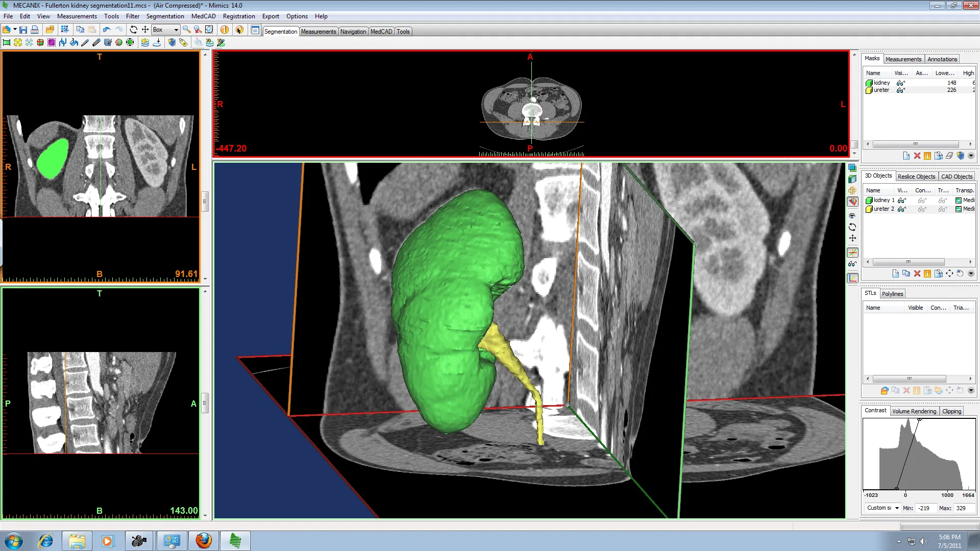This screenshot has width=980, height=551.
Task: Click the Edit Masks pencil tool
Action: pyautogui.click(x=85, y=42)
